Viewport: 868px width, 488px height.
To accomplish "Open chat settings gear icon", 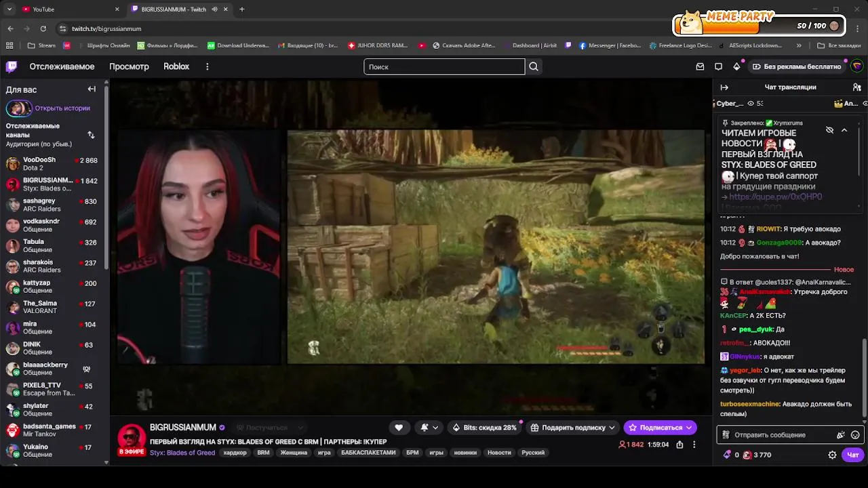I will pyautogui.click(x=832, y=455).
